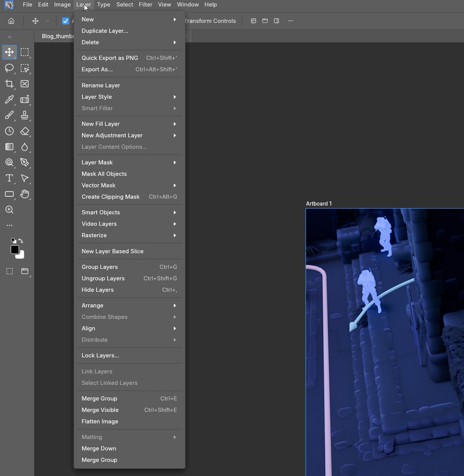Image resolution: width=464 pixels, height=476 pixels.
Task: Click the Photoshop app logo
Action: point(9,5)
